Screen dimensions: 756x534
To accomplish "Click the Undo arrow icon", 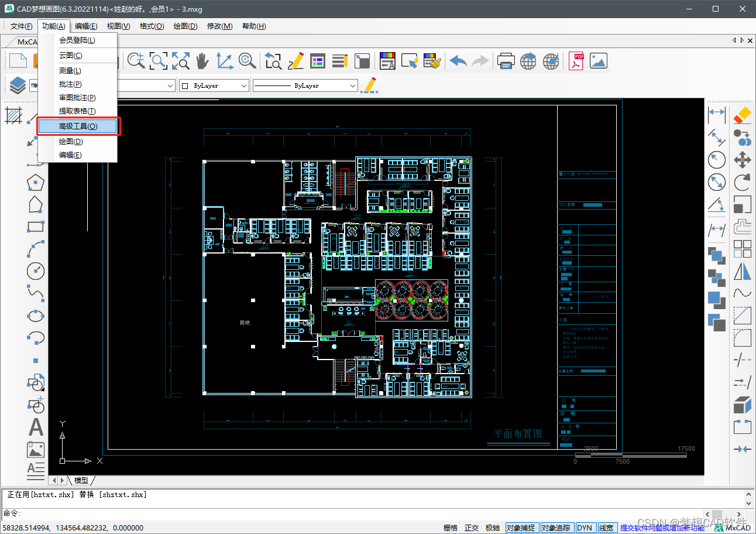I will click(458, 61).
